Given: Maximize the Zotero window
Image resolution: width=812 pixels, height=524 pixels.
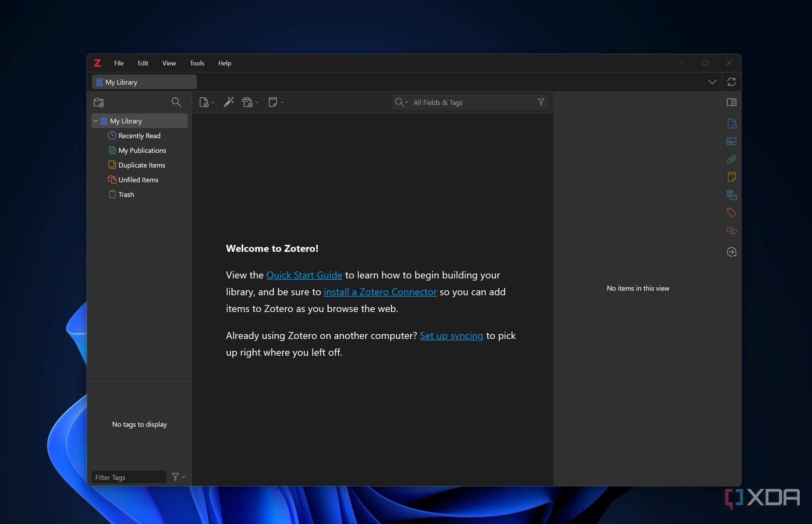Looking at the screenshot, I should tap(705, 63).
